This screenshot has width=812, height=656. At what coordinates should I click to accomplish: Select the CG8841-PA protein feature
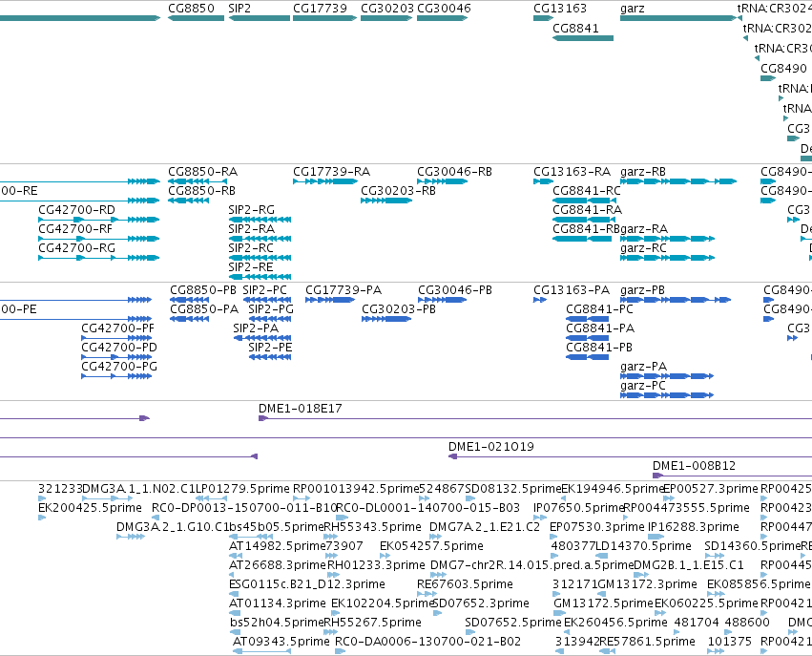(587, 338)
